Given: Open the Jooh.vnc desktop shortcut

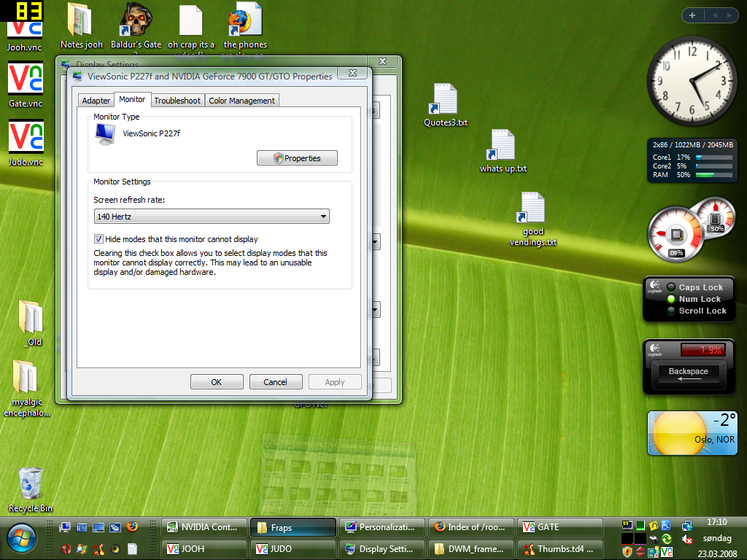Looking at the screenshot, I should pyautogui.click(x=25, y=34).
